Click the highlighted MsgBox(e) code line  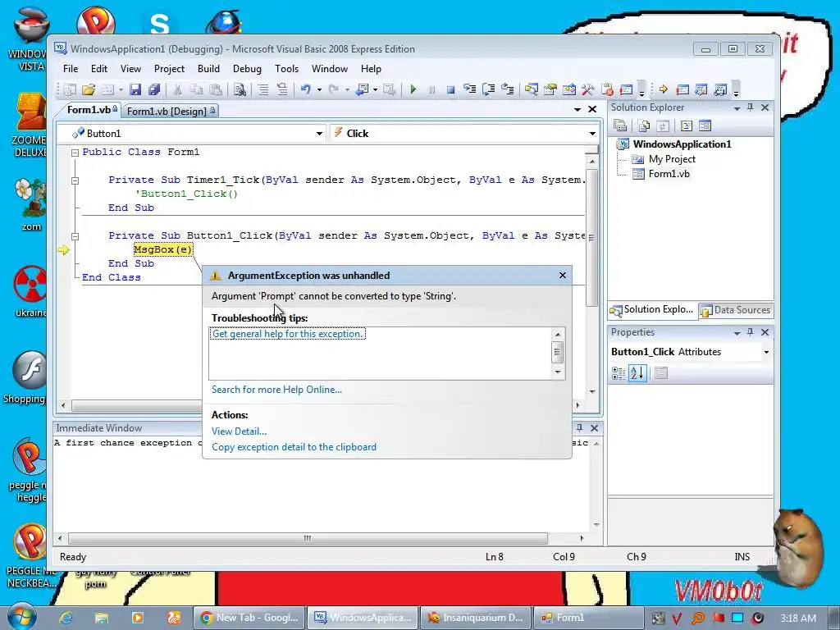pyautogui.click(x=163, y=249)
